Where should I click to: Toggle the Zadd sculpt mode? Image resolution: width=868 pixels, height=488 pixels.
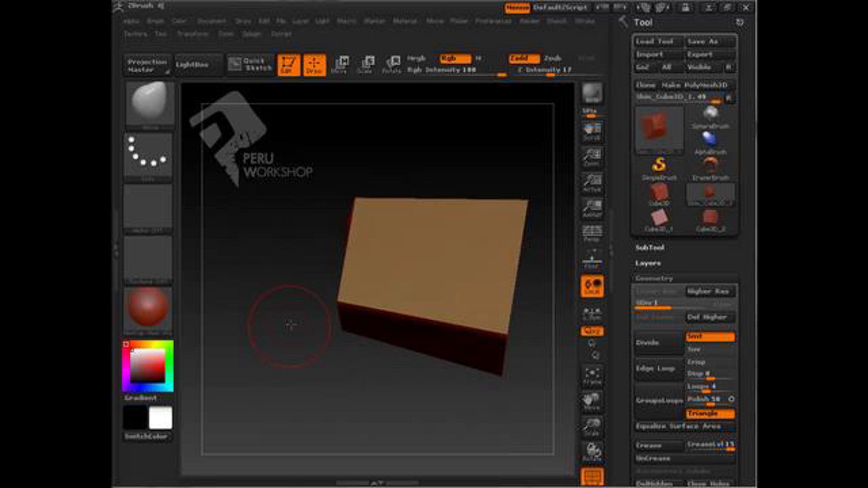(x=524, y=59)
